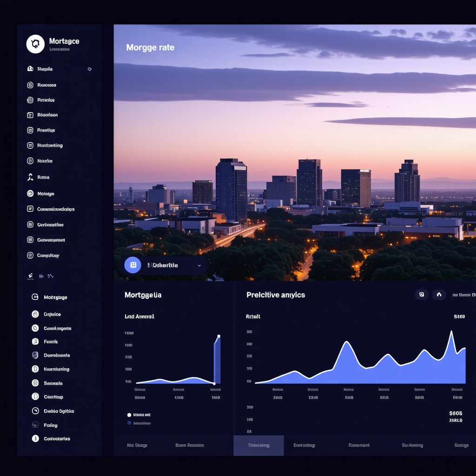Select the 'Bam Rauain.' bottom tab
Viewport: 476px width, 476px height.
coord(190,445)
